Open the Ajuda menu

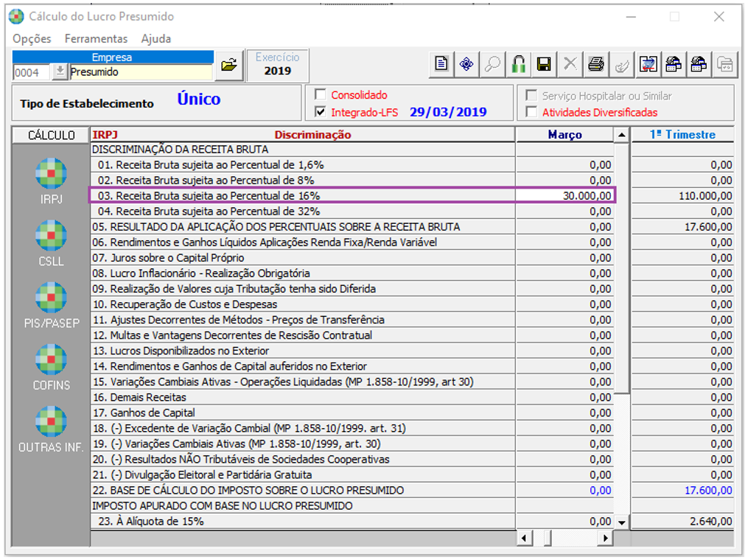click(x=156, y=38)
